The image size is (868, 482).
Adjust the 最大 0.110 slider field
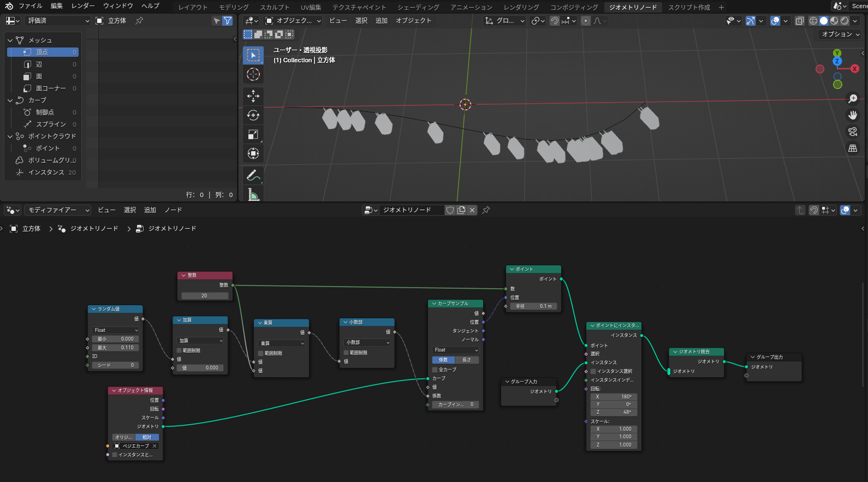click(116, 348)
